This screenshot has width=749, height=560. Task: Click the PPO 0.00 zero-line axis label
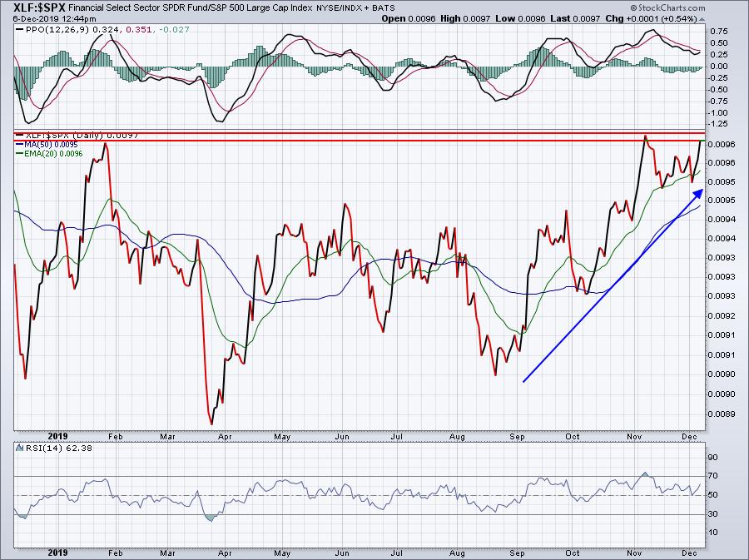pyautogui.click(x=719, y=67)
